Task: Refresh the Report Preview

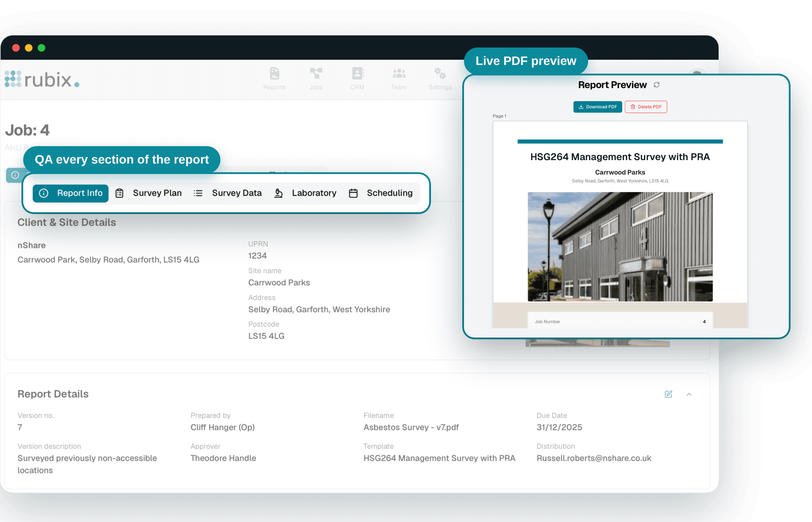Action: point(657,85)
